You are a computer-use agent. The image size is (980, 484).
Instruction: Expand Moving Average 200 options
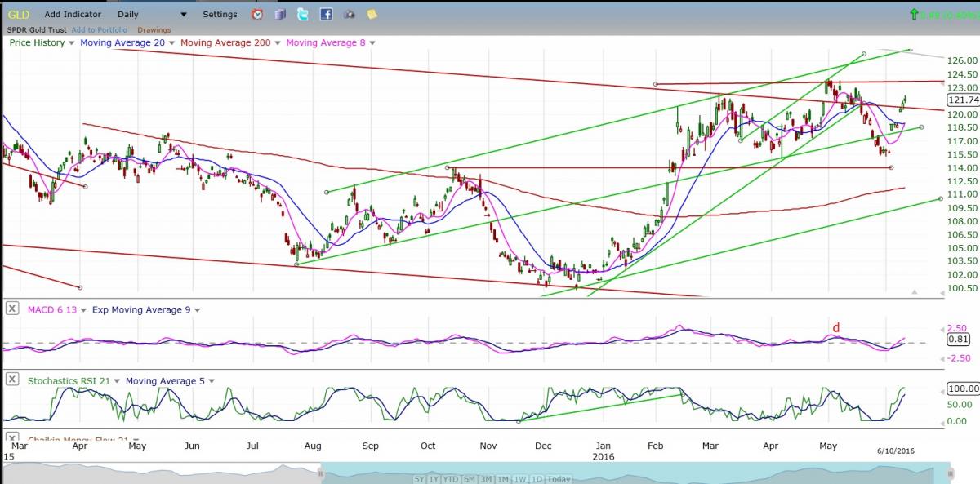tap(278, 42)
